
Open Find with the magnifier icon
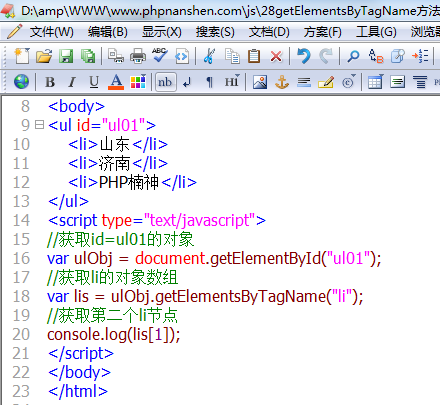pyautogui.click(x=353, y=56)
